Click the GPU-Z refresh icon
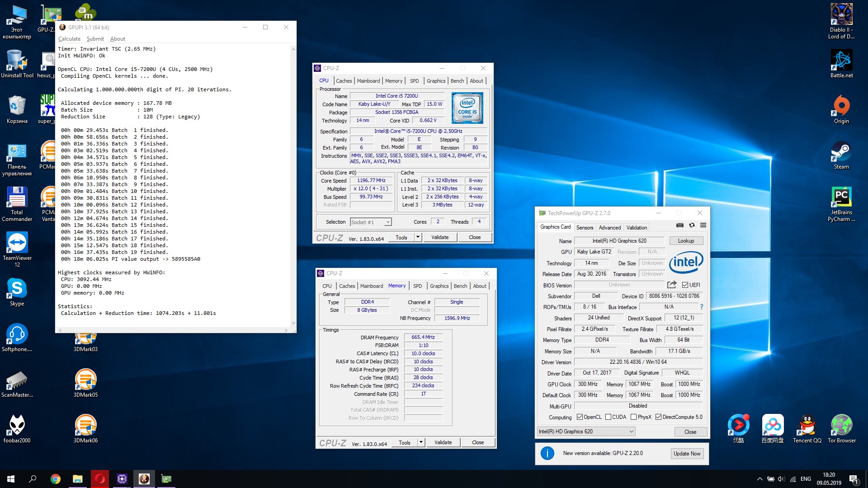Image resolution: width=868 pixels, height=488 pixels. [692, 225]
